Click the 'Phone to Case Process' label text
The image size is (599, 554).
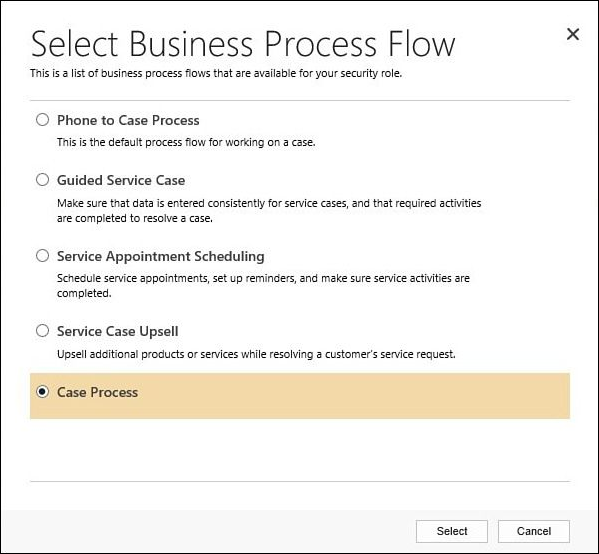128,120
